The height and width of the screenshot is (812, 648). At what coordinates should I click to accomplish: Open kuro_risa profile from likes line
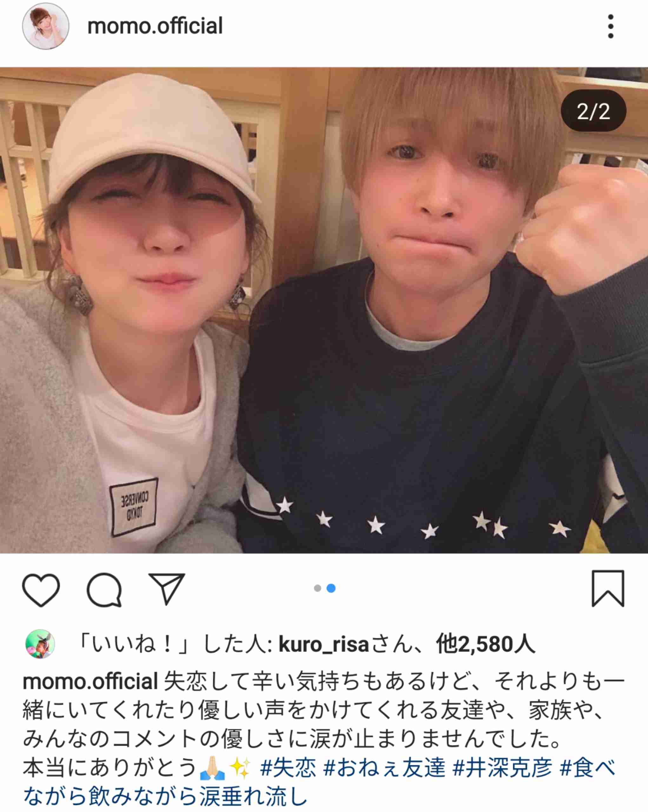pyautogui.click(x=324, y=645)
